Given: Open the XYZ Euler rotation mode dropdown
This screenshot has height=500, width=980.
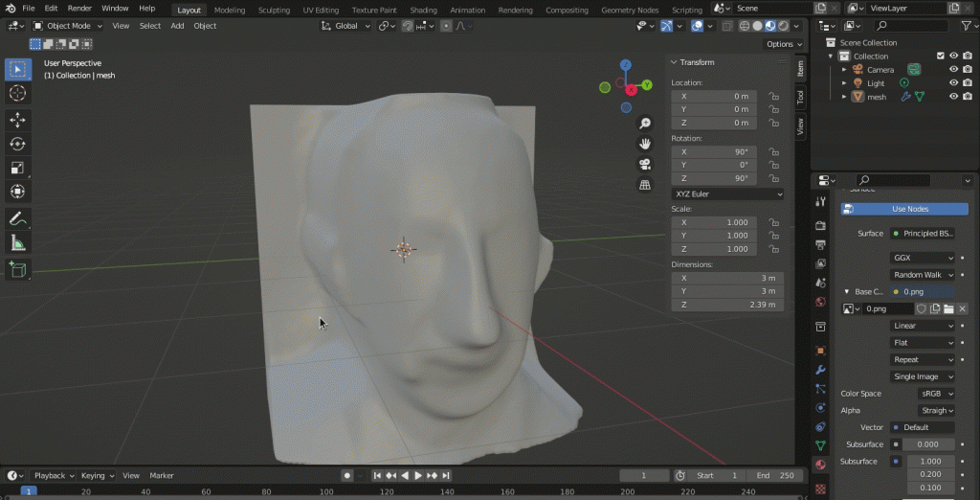Looking at the screenshot, I should (x=727, y=194).
